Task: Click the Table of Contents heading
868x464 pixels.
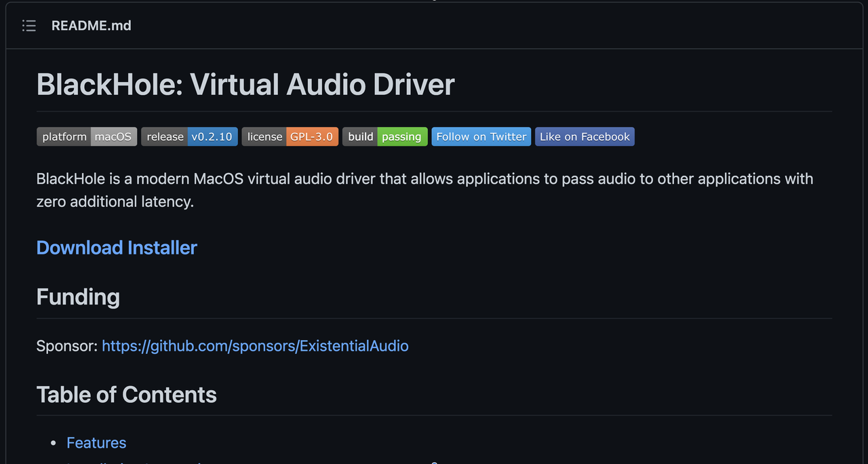Action: coord(127,395)
